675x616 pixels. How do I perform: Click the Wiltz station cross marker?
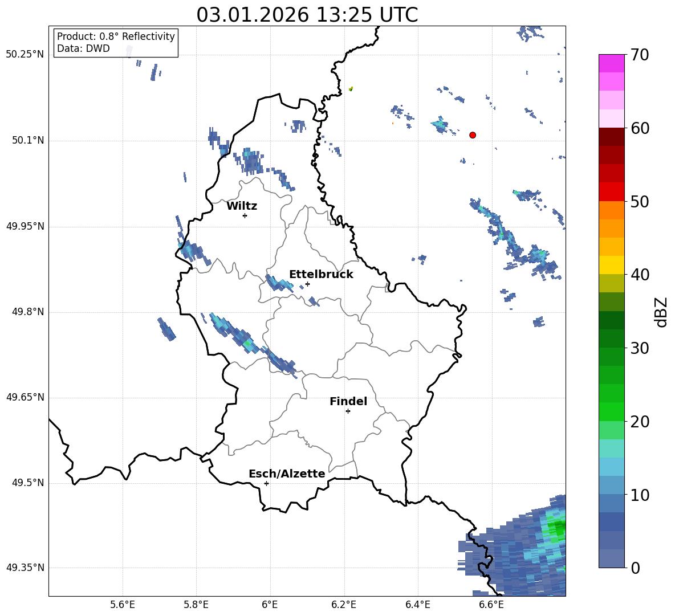pos(245,215)
